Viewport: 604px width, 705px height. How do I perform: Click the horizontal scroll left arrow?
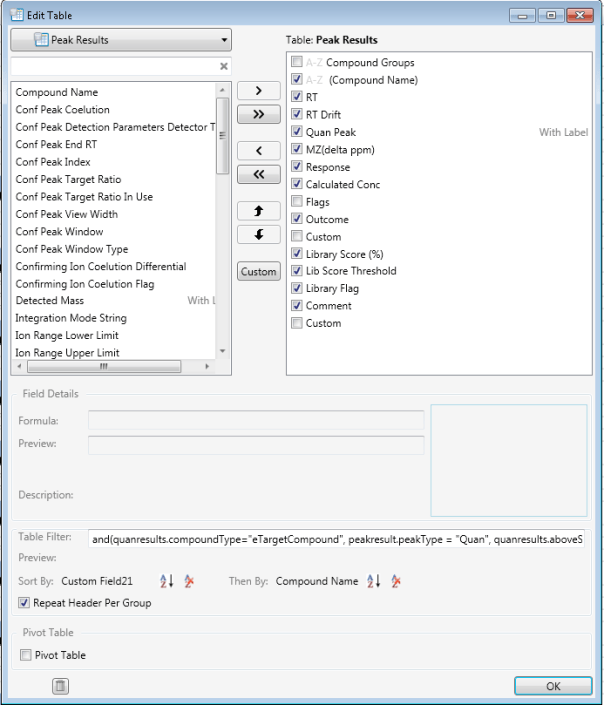click(x=19, y=366)
